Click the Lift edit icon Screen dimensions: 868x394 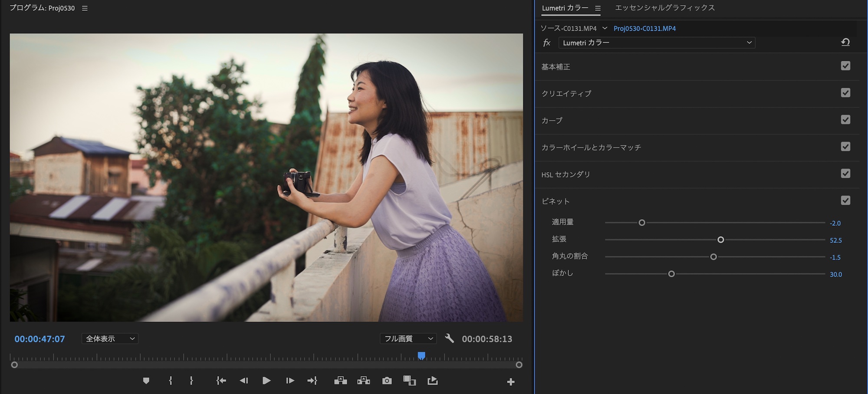340,381
